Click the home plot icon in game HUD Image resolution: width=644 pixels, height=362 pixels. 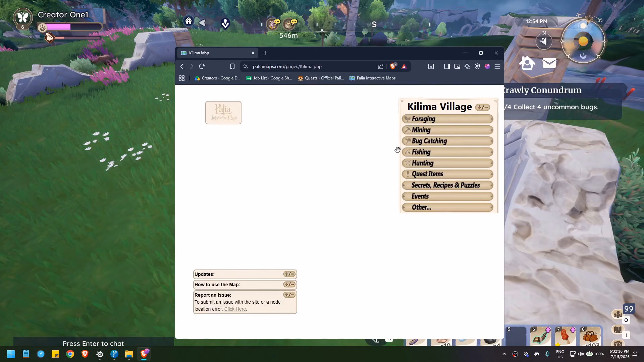[x=527, y=63]
